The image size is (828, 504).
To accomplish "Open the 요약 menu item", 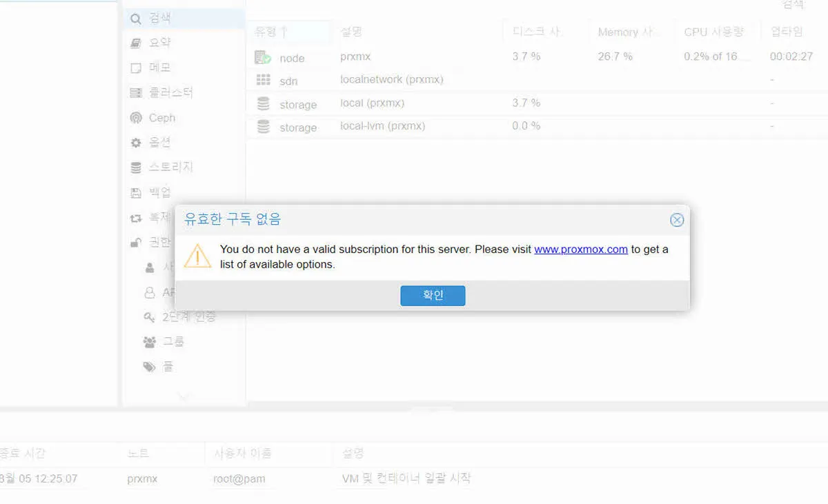I will (x=184, y=43).
